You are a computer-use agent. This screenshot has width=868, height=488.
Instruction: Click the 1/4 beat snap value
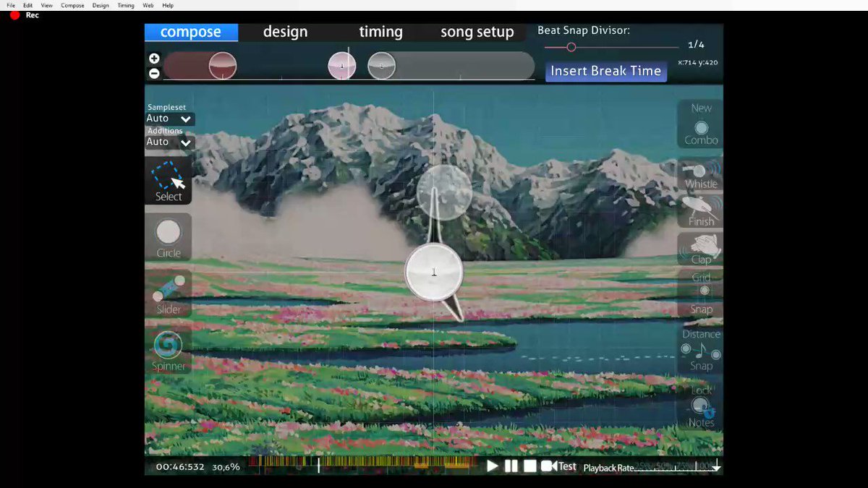[x=696, y=45]
